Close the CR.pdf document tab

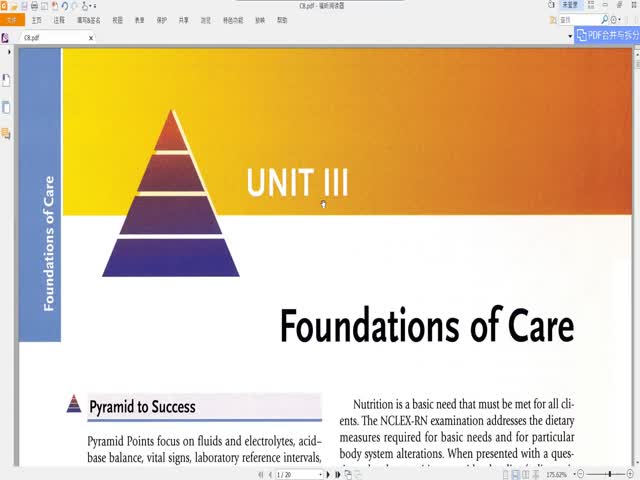coord(92,37)
